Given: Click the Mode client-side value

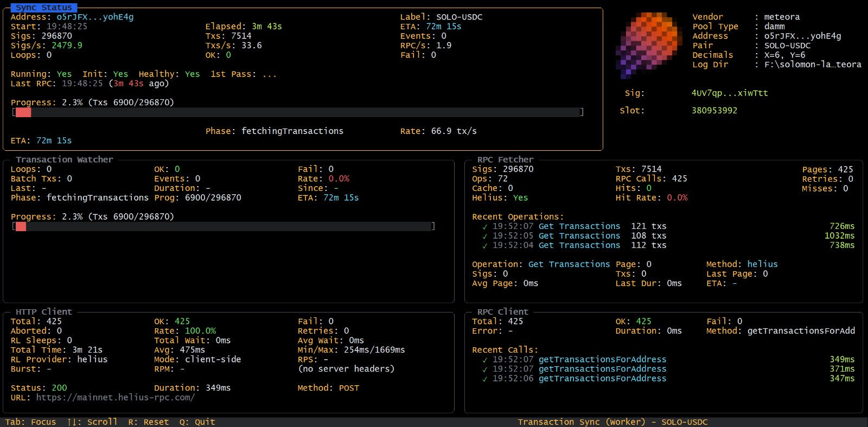Looking at the screenshot, I should 213,359.
